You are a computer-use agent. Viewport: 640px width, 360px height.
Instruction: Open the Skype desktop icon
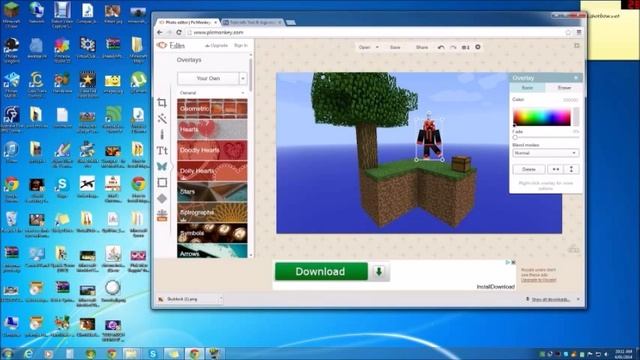tap(62, 187)
